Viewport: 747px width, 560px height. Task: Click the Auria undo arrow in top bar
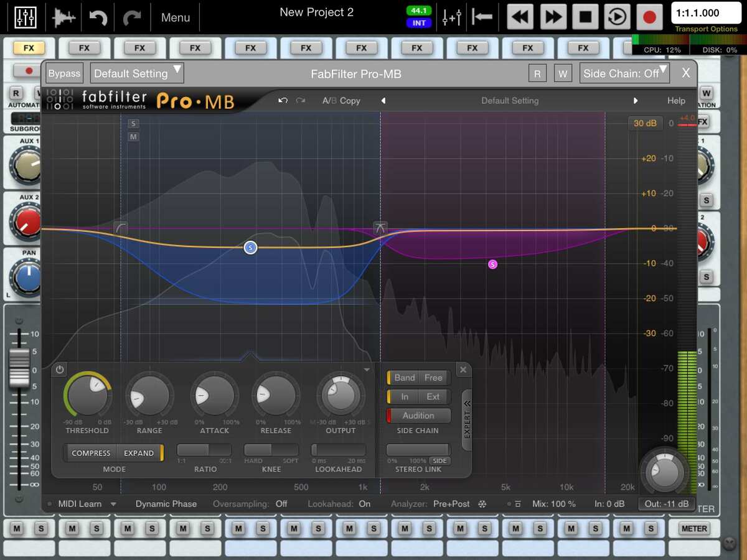point(98,17)
